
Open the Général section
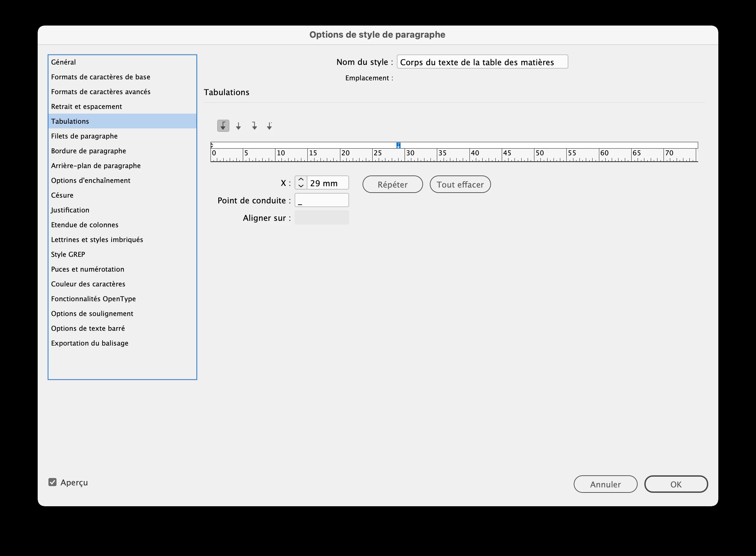pyautogui.click(x=63, y=62)
